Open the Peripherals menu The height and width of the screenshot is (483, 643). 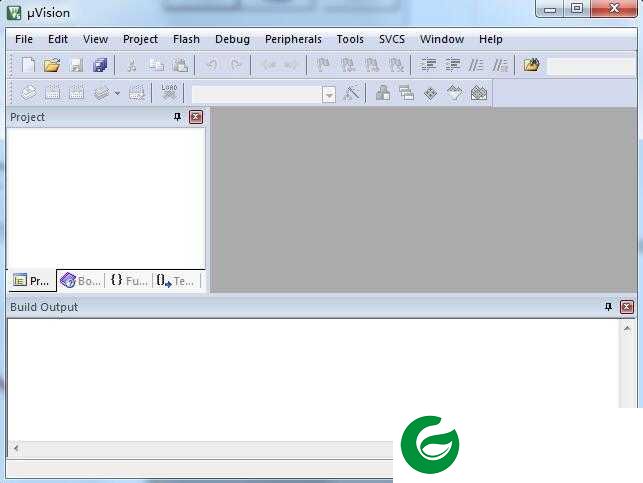click(x=293, y=39)
